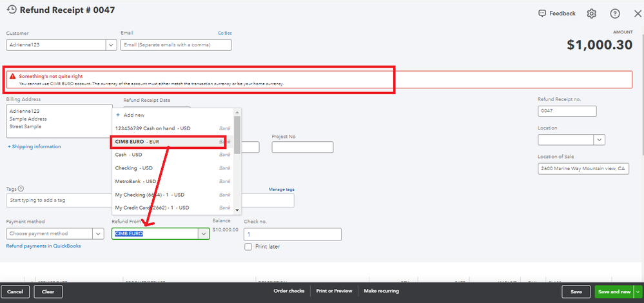The width and height of the screenshot is (644, 303).
Task: Select My Checking (6644) - 1 account
Action: [173, 195]
